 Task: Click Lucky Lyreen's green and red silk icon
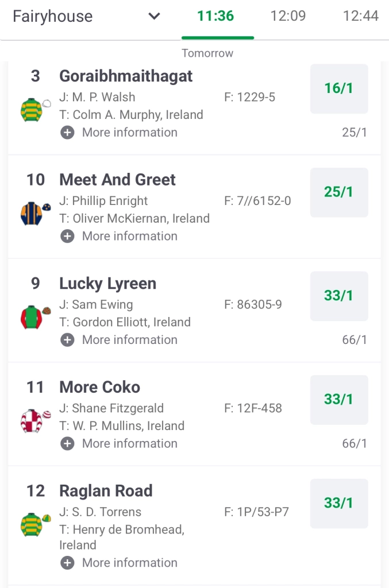32,317
